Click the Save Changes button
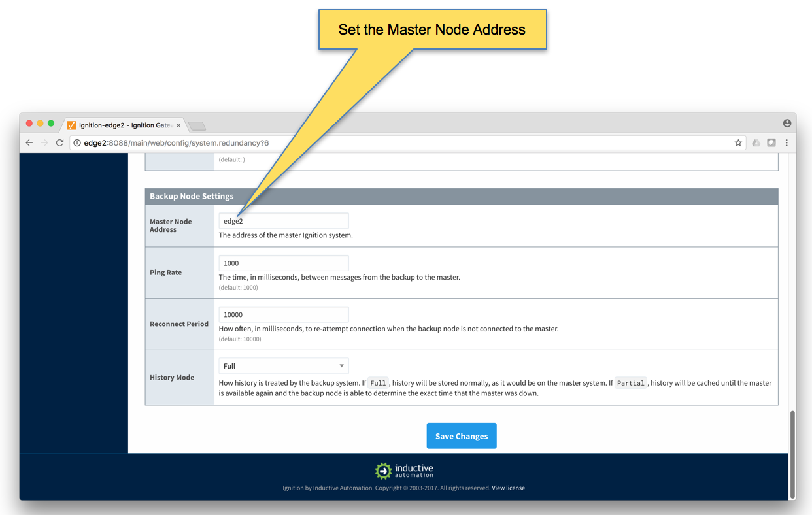This screenshot has width=812, height=515. pos(462,436)
